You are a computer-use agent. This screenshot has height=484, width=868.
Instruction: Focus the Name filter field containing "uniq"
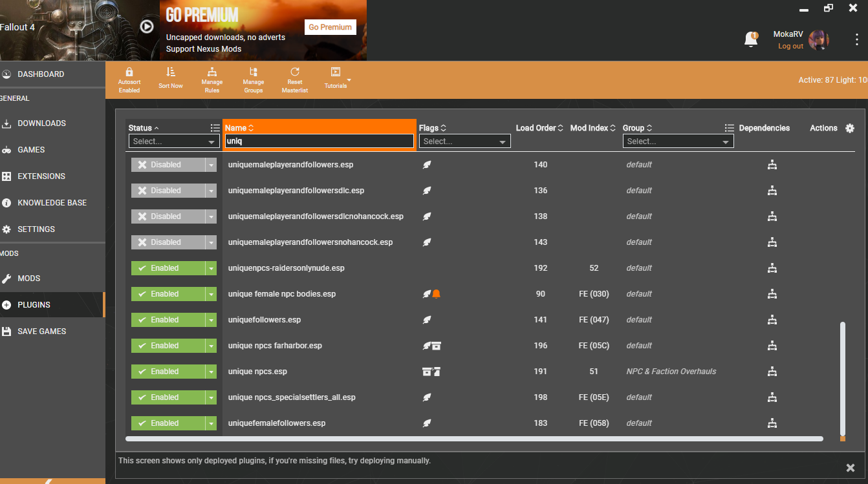point(319,141)
